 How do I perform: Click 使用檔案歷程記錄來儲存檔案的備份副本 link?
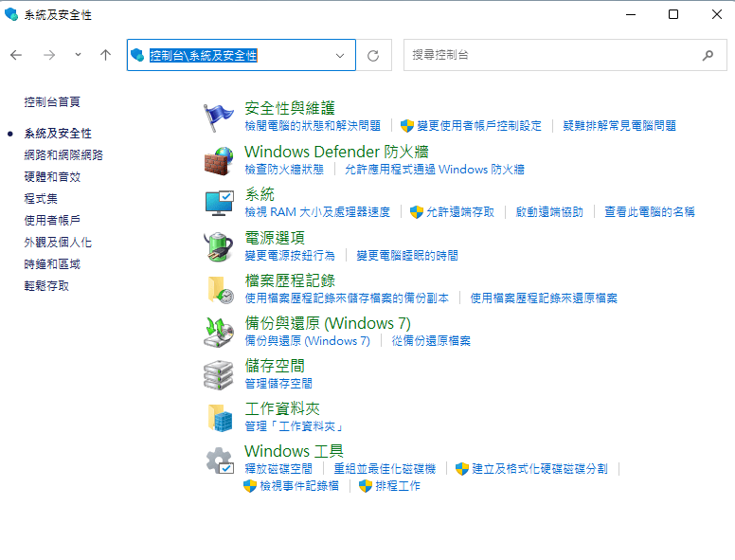click(x=347, y=298)
